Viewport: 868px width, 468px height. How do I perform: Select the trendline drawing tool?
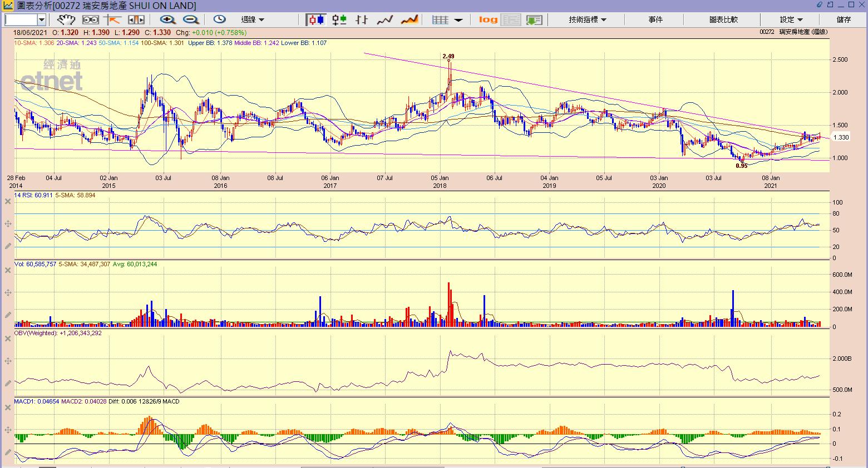point(112,19)
